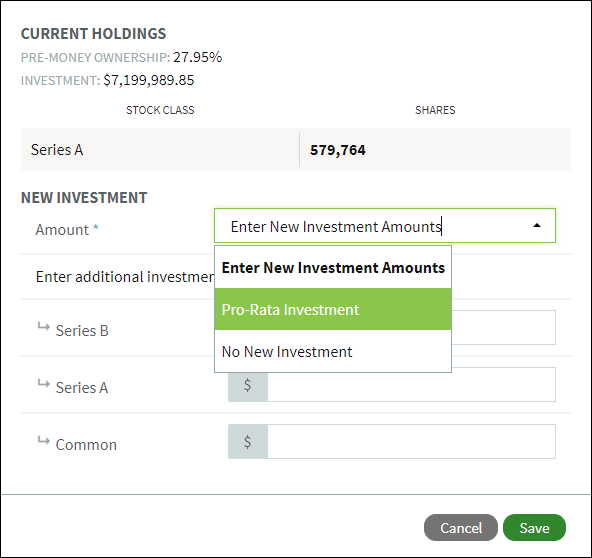Click the Series B amount field
This screenshot has width=592, height=558.
[x=503, y=327]
